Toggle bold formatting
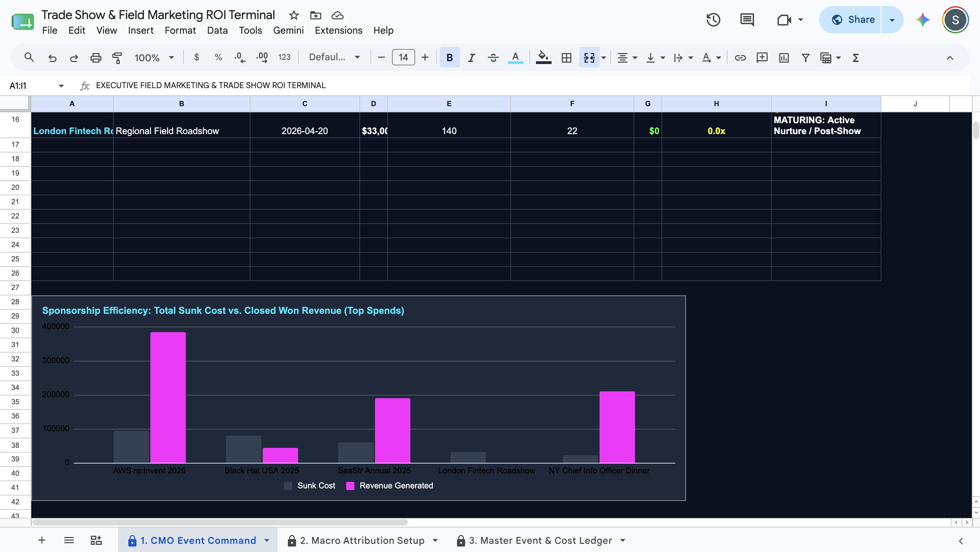 (449, 58)
